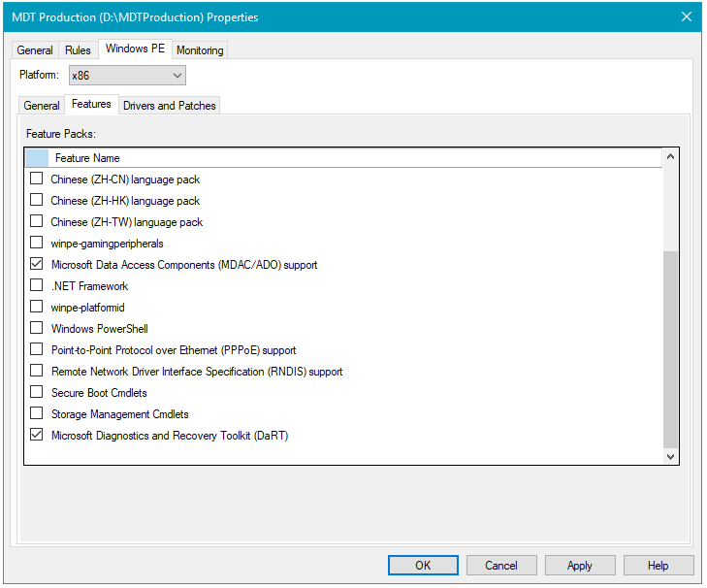
Task: Check the Chinese (ZH-CN) language pack box
Action: (x=37, y=180)
